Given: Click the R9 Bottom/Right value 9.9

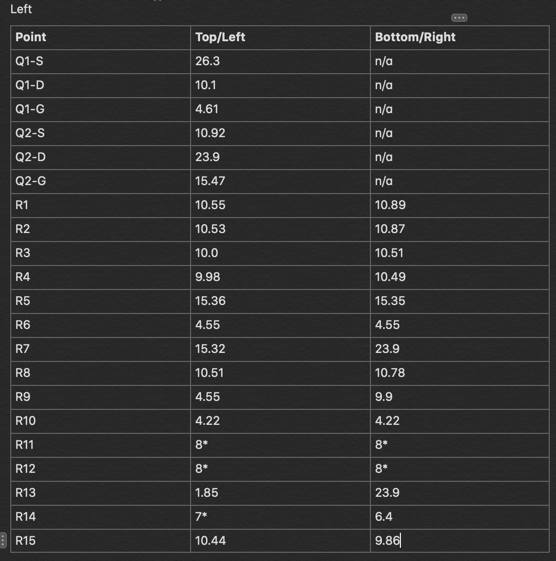Looking at the screenshot, I should [460, 397].
